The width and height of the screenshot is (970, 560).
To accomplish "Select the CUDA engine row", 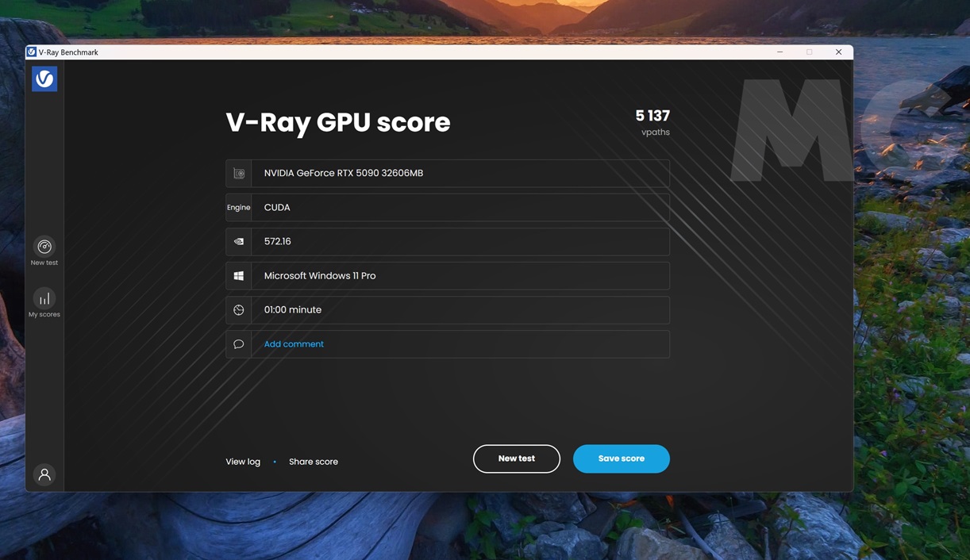I will point(460,208).
